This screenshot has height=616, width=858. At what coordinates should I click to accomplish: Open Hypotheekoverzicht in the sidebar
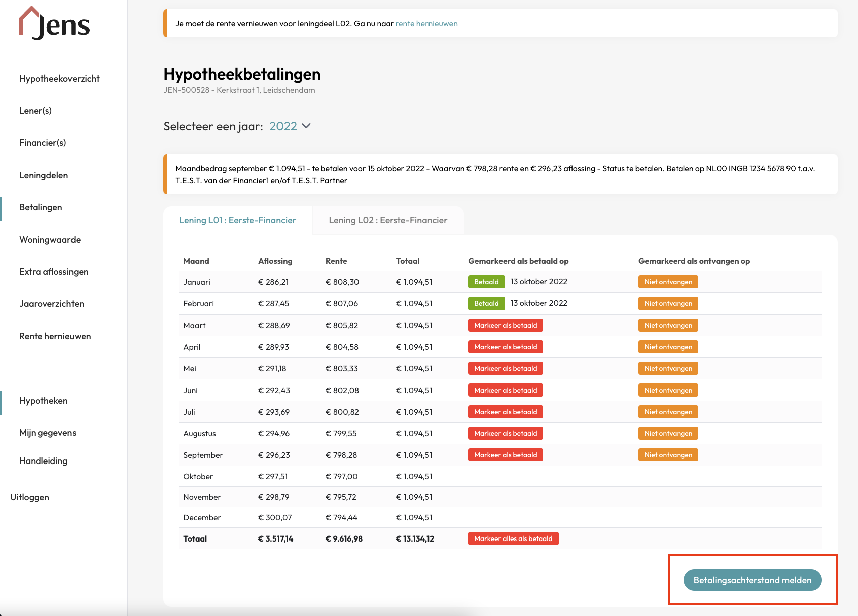[59, 79]
